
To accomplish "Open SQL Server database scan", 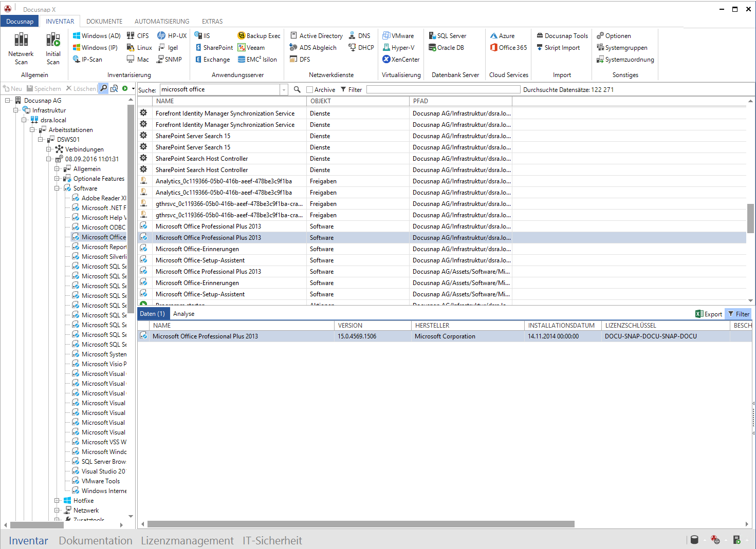I will coord(448,35).
